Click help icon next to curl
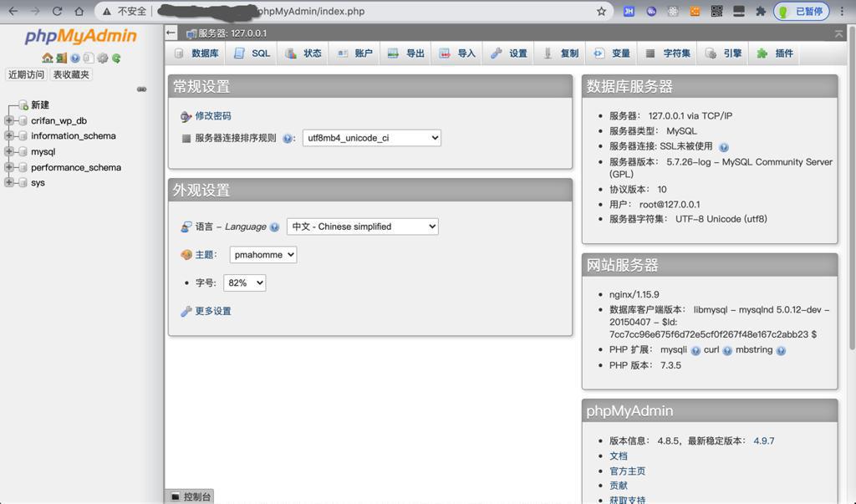 727,350
